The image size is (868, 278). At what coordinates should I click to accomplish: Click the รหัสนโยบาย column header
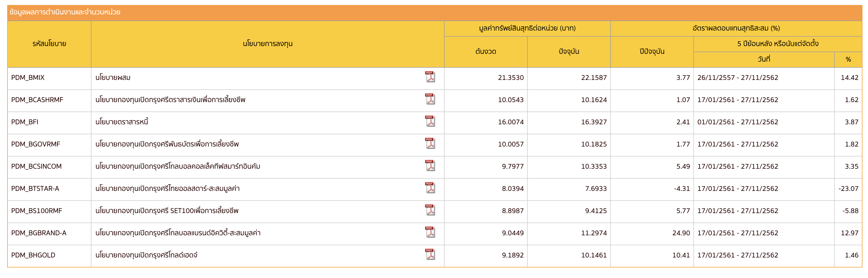click(x=49, y=44)
